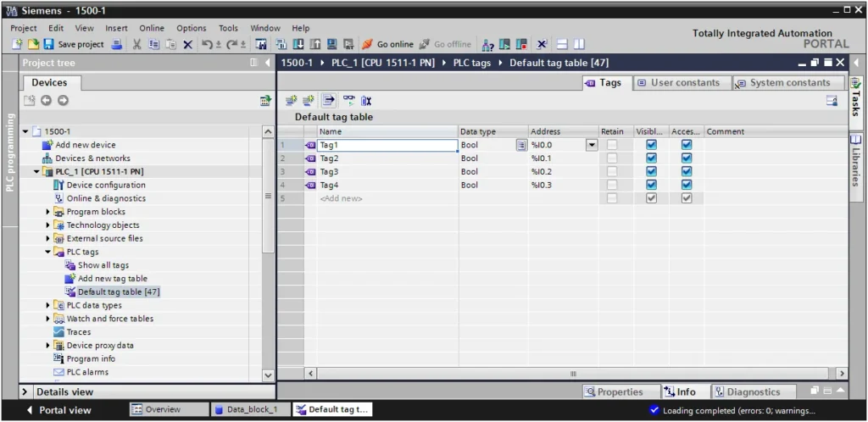Screen dimensions: 868x422
Task: Click the Export tags icon
Action: [329, 100]
